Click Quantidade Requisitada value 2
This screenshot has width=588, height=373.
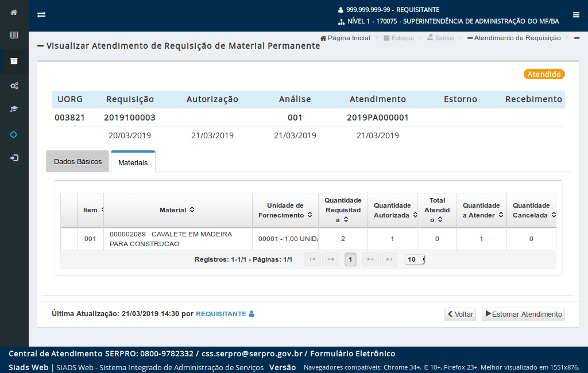point(343,239)
